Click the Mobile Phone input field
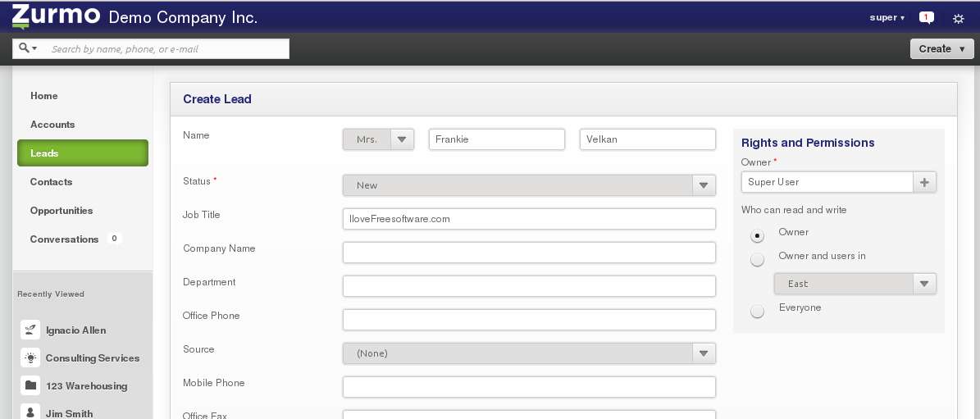 (x=529, y=387)
